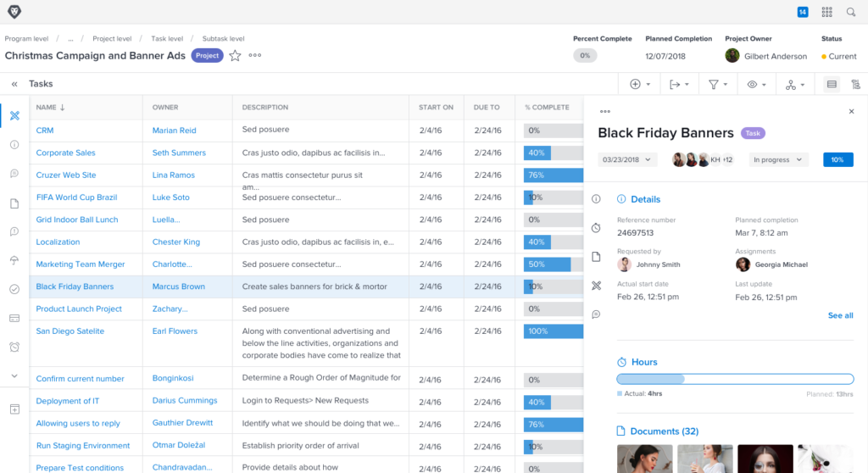This screenshot has width=868, height=473.
Task: Collapse the left sidebar with double chevron
Action: click(14, 84)
